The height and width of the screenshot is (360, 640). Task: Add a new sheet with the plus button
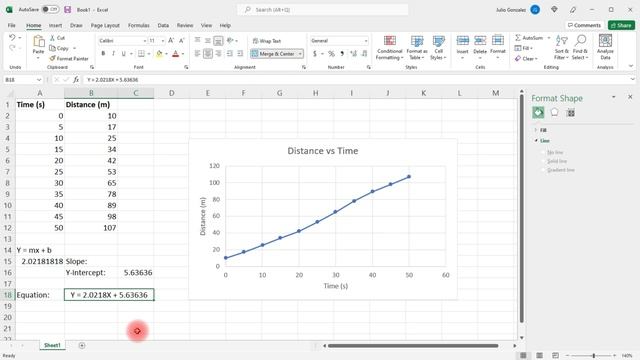pos(82,346)
